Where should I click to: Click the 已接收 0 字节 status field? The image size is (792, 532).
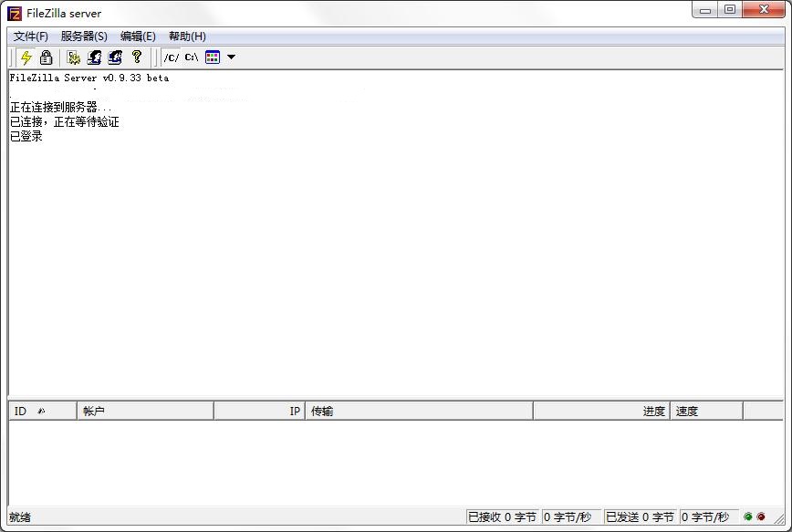click(503, 516)
